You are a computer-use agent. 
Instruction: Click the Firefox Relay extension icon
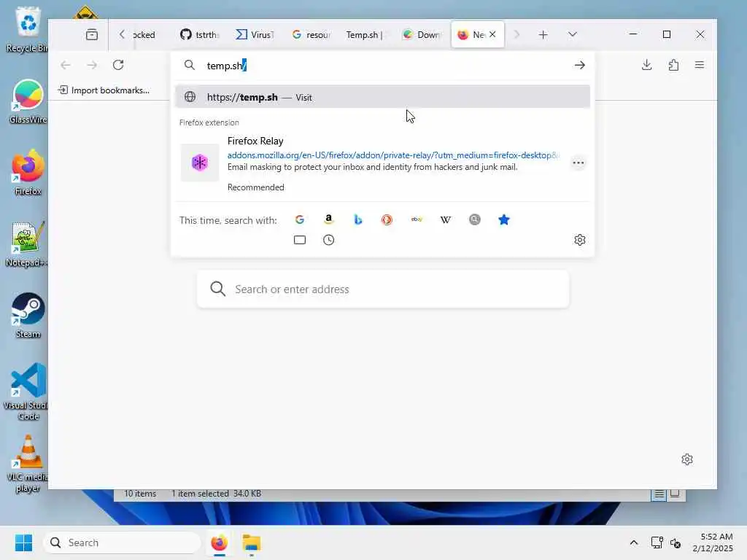coord(200,163)
